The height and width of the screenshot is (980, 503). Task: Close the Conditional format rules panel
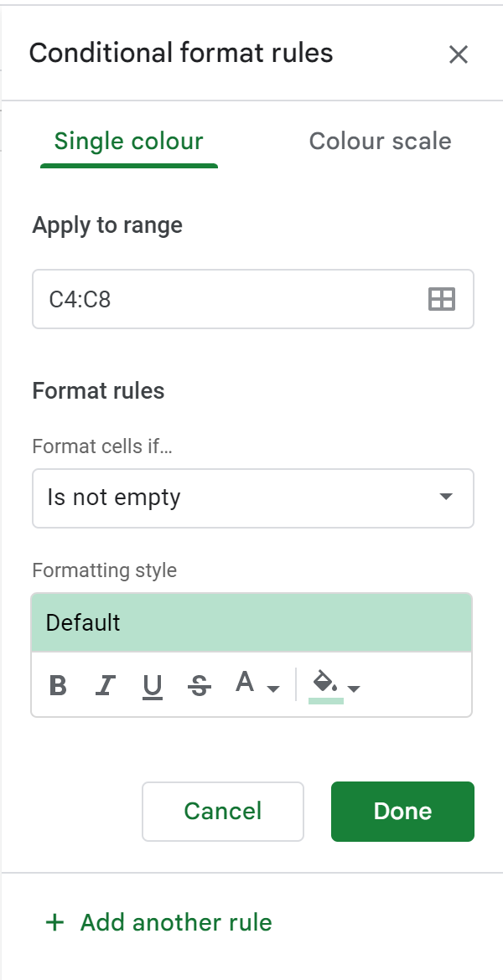click(459, 54)
